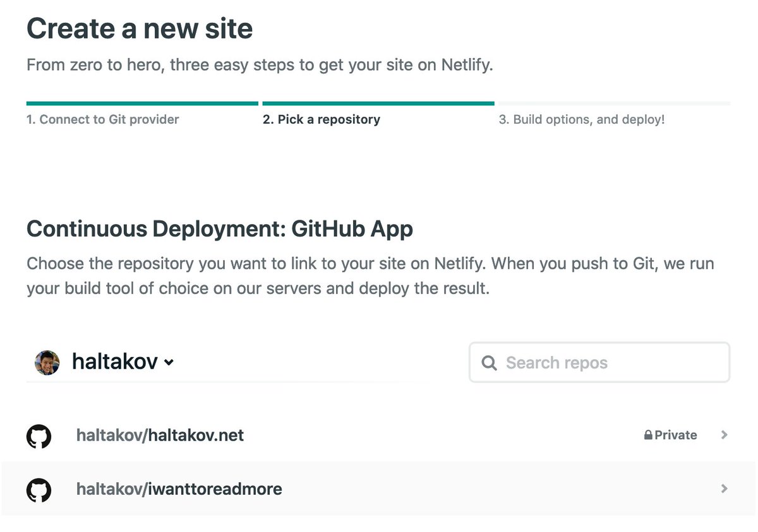Choose the haltakov/iwanttoreadmore repository
Screen dimensions: 758x532
tap(179, 488)
